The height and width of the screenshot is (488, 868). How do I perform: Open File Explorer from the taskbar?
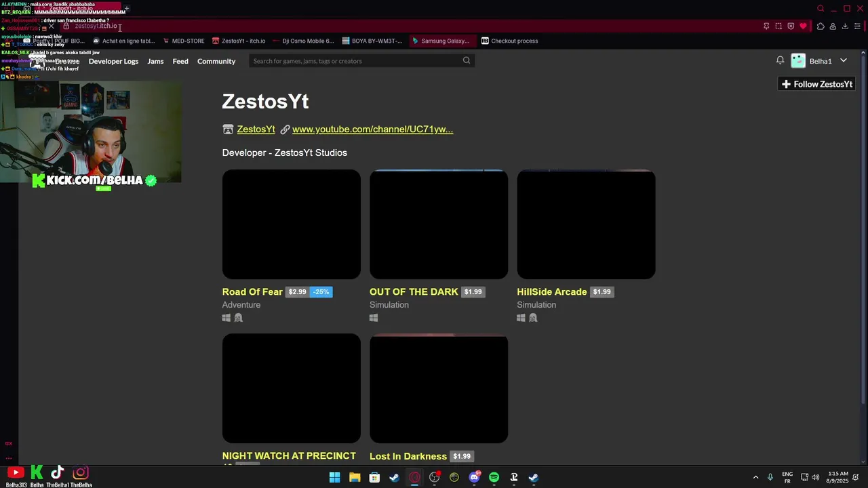[x=355, y=477]
